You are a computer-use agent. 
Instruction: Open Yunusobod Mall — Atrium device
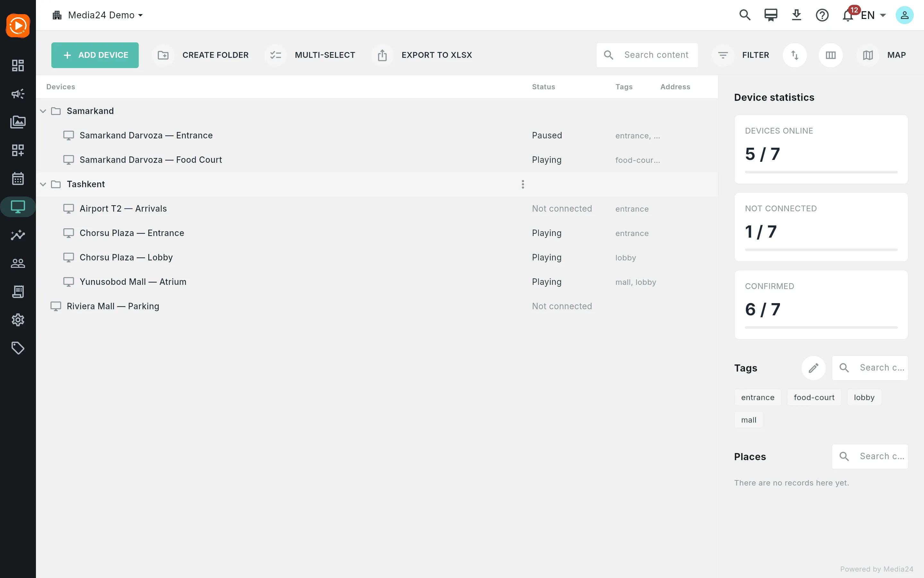click(x=377, y=282)
